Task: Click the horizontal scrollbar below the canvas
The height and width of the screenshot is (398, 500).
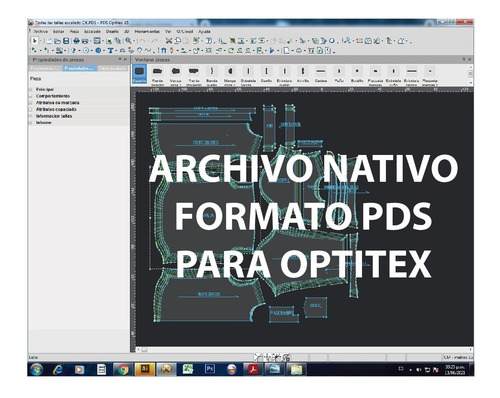Action: coord(304,350)
